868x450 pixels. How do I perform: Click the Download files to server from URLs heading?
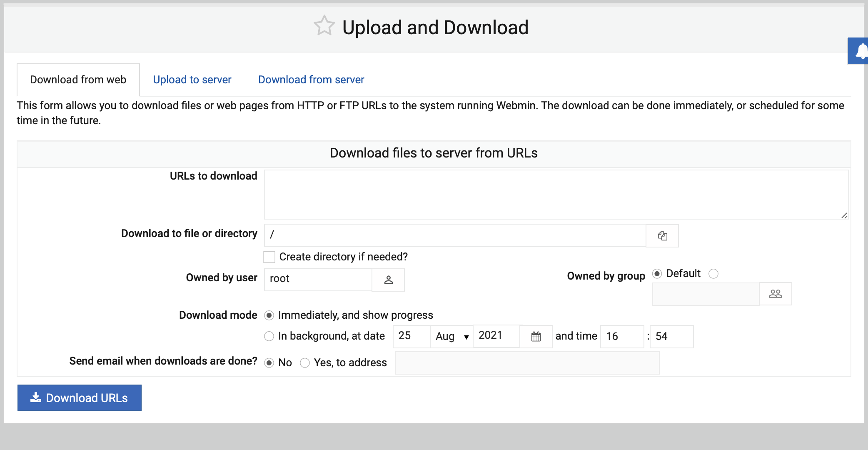click(434, 153)
